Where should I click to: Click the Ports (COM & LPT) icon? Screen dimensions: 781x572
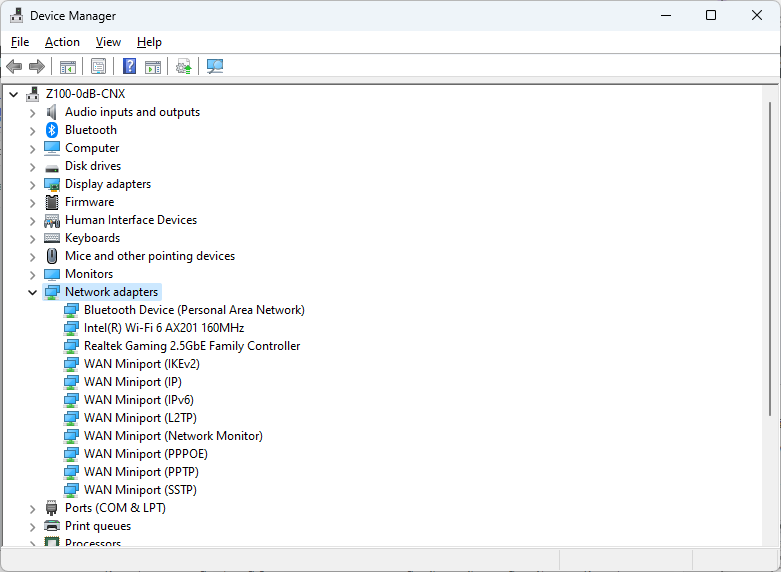tap(52, 508)
